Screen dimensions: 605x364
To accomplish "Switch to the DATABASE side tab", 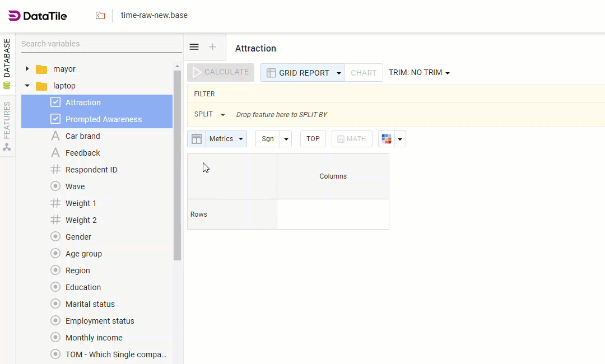I will [7, 63].
